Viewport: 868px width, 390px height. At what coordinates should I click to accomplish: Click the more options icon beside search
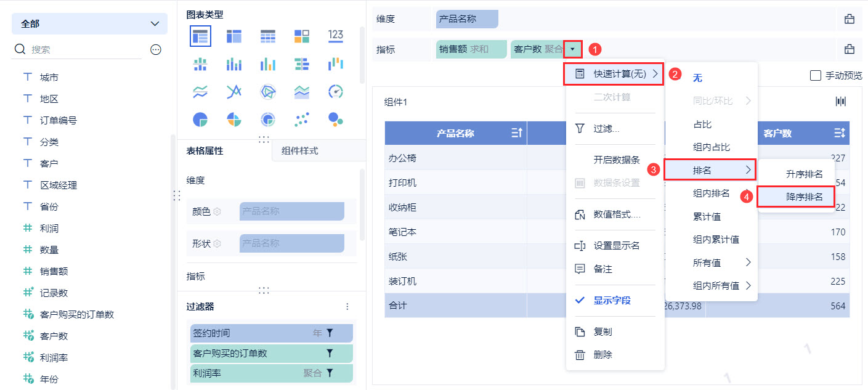[156, 49]
